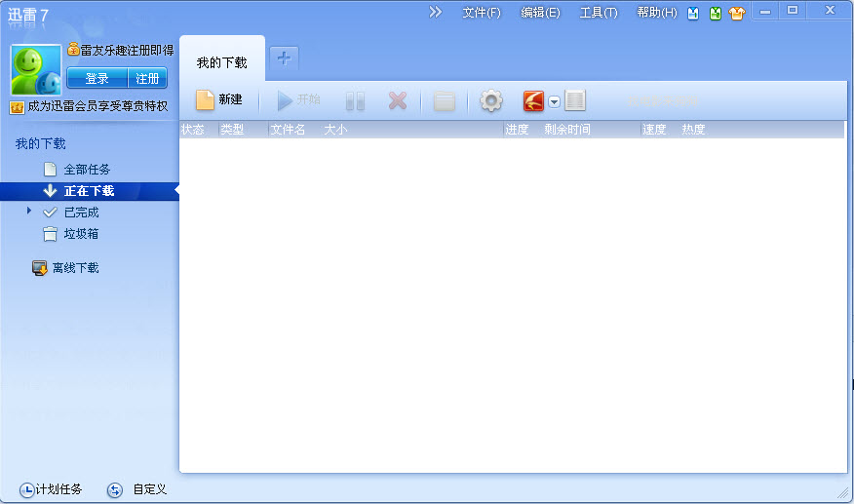Image resolution: width=854 pixels, height=504 pixels.
Task: Select 垃圾箱 in the sidebar
Action: click(x=81, y=234)
